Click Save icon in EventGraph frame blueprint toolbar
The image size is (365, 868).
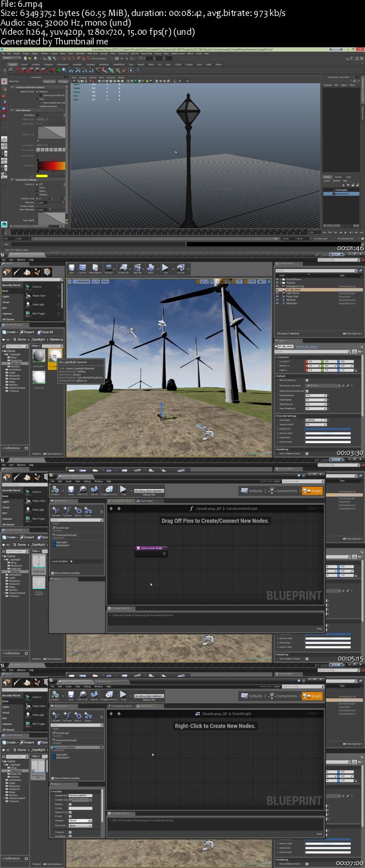tap(71, 696)
